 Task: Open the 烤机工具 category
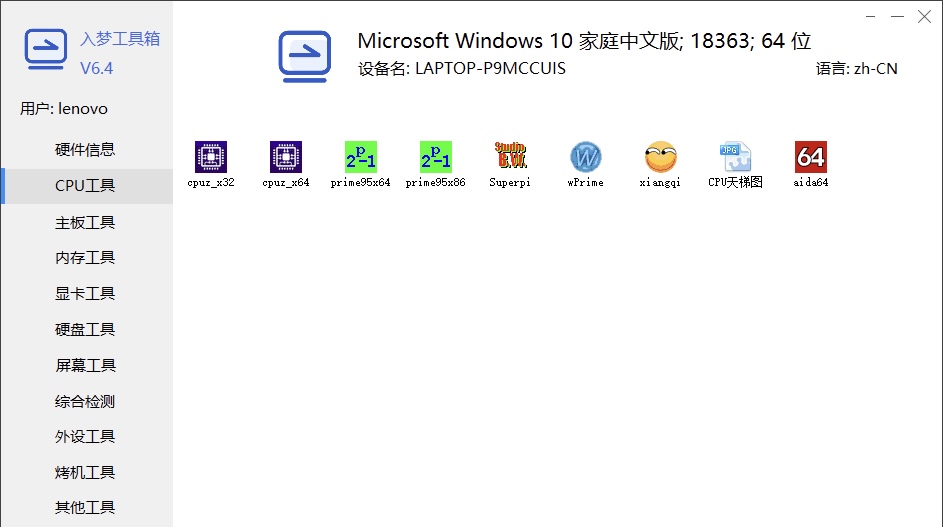point(85,473)
